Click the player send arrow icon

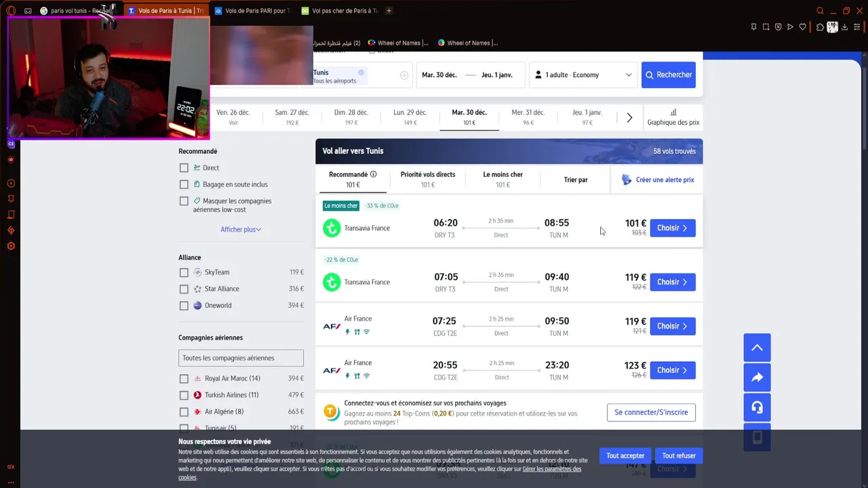(x=790, y=27)
